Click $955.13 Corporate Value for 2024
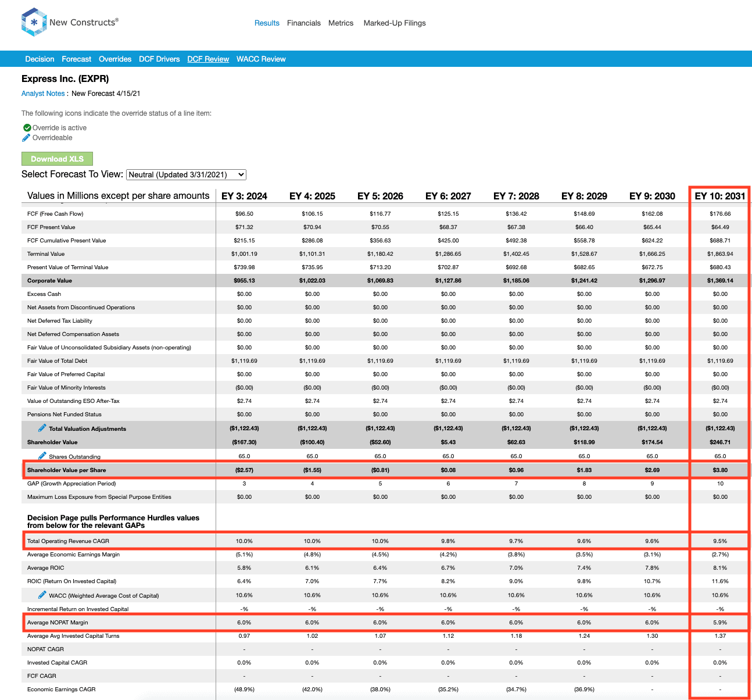The width and height of the screenshot is (752, 700). [244, 281]
